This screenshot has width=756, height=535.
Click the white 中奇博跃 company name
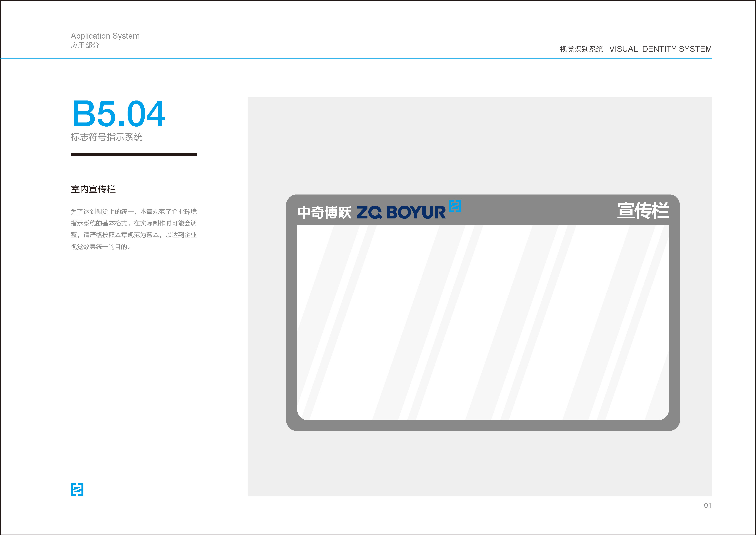(324, 212)
